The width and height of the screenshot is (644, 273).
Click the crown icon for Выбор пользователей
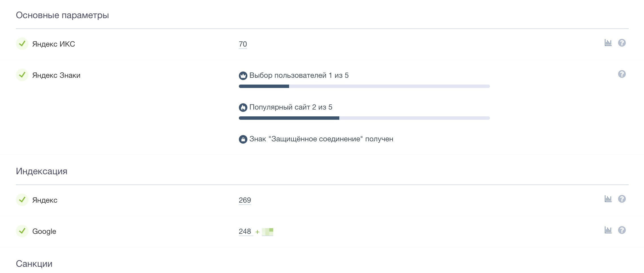pyautogui.click(x=243, y=76)
